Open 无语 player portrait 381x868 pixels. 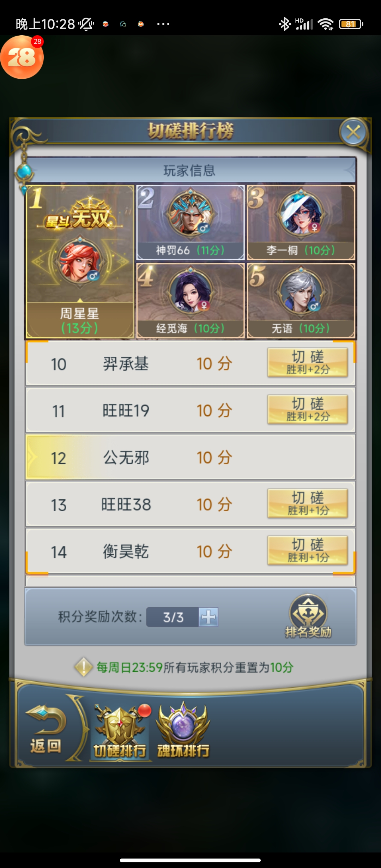[x=301, y=291]
